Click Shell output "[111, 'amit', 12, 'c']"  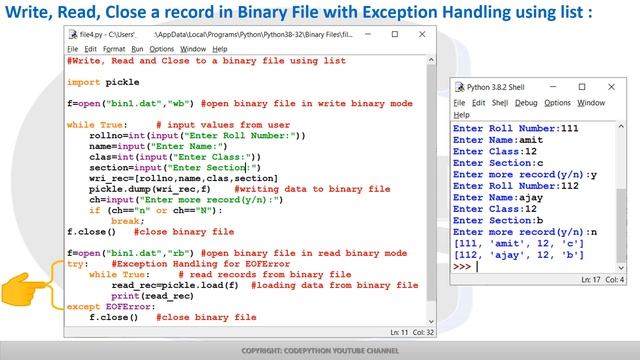coord(519,244)
